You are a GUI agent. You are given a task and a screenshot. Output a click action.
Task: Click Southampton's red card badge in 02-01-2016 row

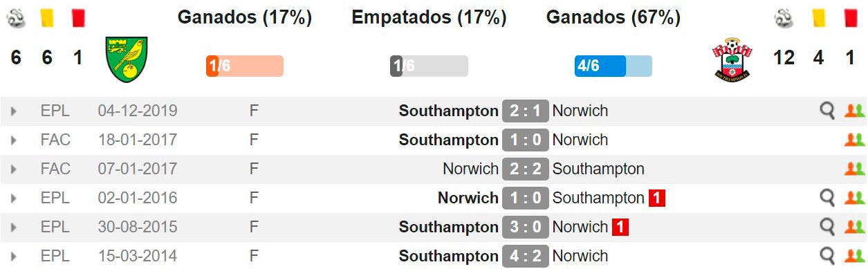coord(656,198)
